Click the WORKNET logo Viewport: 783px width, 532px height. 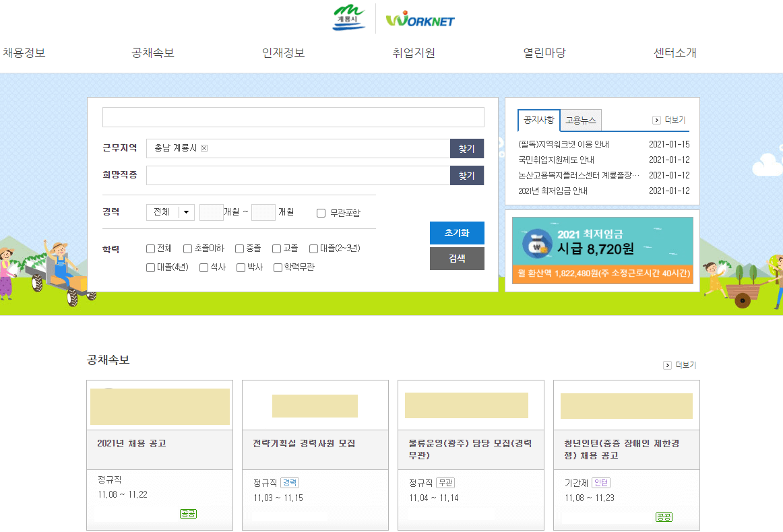pos(418,18)
